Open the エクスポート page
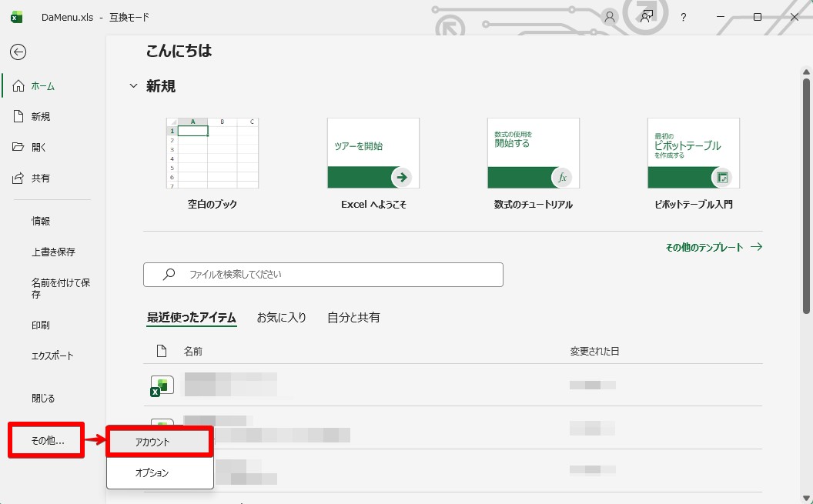Screen dimensions: 813x504 pyautogui.click(x=52, y=355)
